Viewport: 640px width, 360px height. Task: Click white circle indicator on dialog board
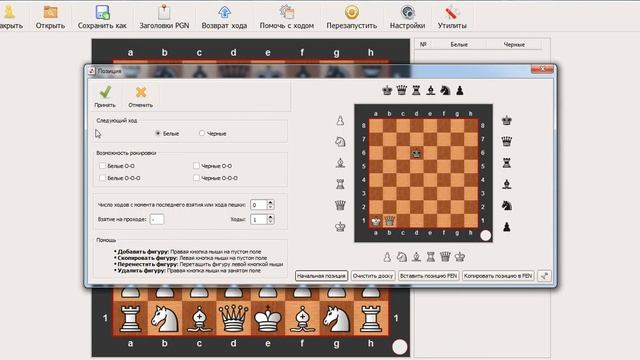click(x=485, y=235)
